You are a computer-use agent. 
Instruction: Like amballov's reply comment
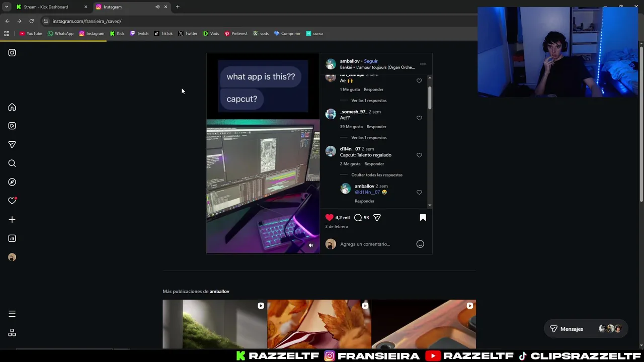click(x=419, y=193)
